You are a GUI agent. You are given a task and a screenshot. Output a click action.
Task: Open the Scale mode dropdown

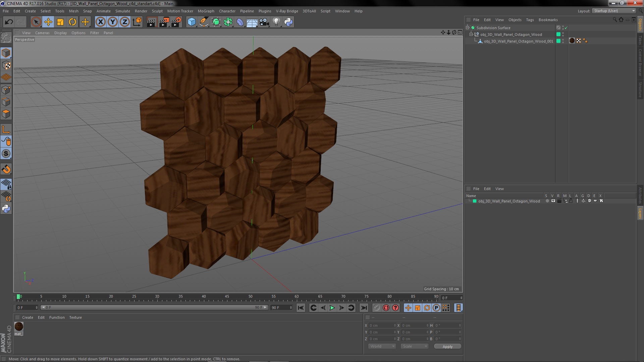point(415,346)
